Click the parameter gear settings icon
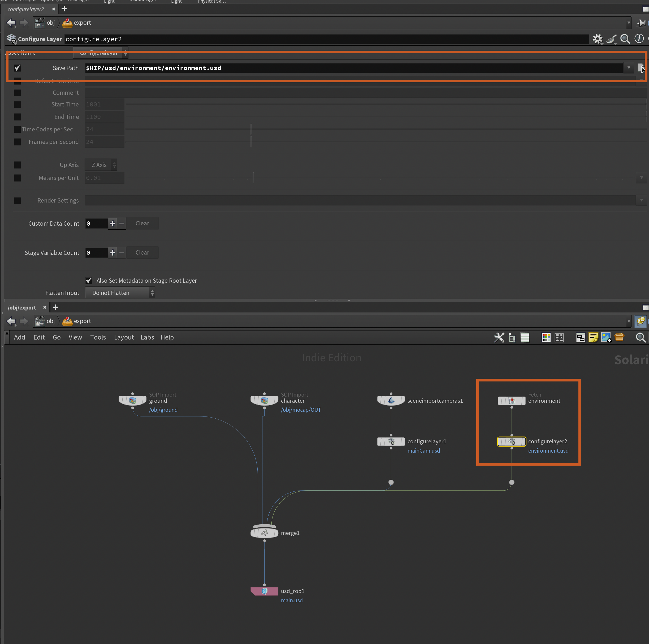This screenshot has height=644, width=649. click(x=597, y=39)
